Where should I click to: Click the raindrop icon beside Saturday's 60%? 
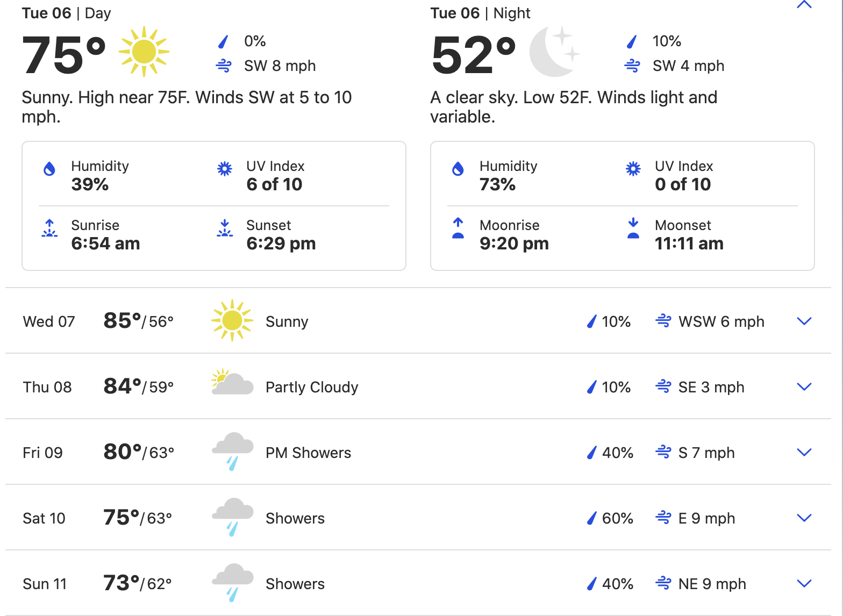pyautogui.click(x=591, y=518)
